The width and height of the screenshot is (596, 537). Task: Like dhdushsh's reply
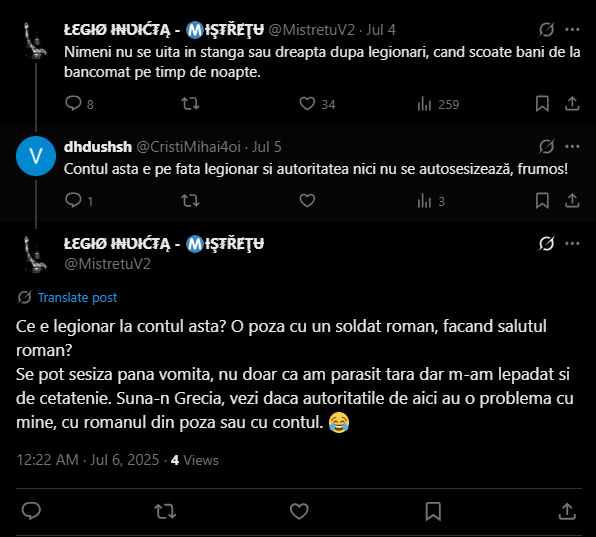pos(307,200)
